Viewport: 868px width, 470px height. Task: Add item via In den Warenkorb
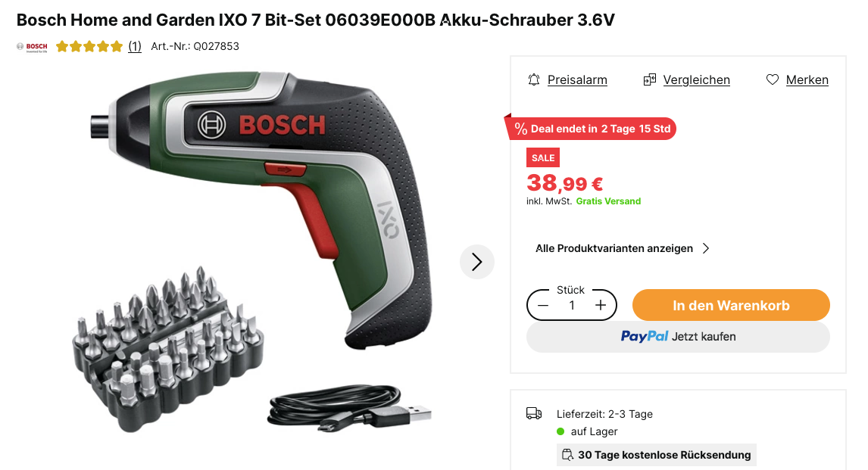pos(731,305)
